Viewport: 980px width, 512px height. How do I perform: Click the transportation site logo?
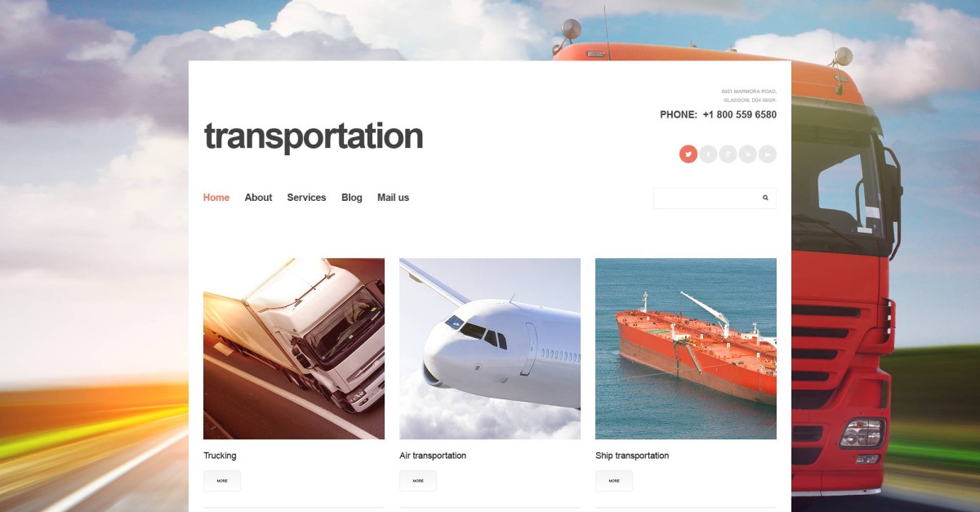pyautogui.click(x=314, y=136)
